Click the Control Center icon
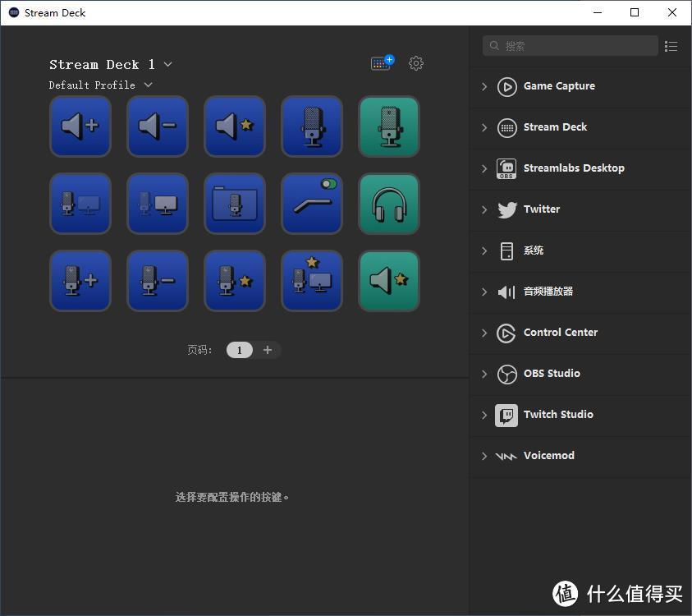 tap(506, 333)
